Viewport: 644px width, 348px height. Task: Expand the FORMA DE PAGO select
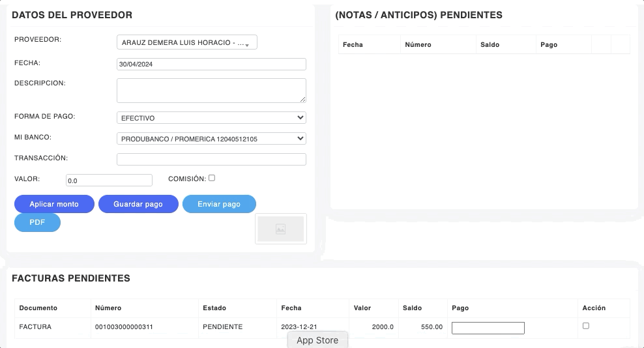[x=211, y=118]
